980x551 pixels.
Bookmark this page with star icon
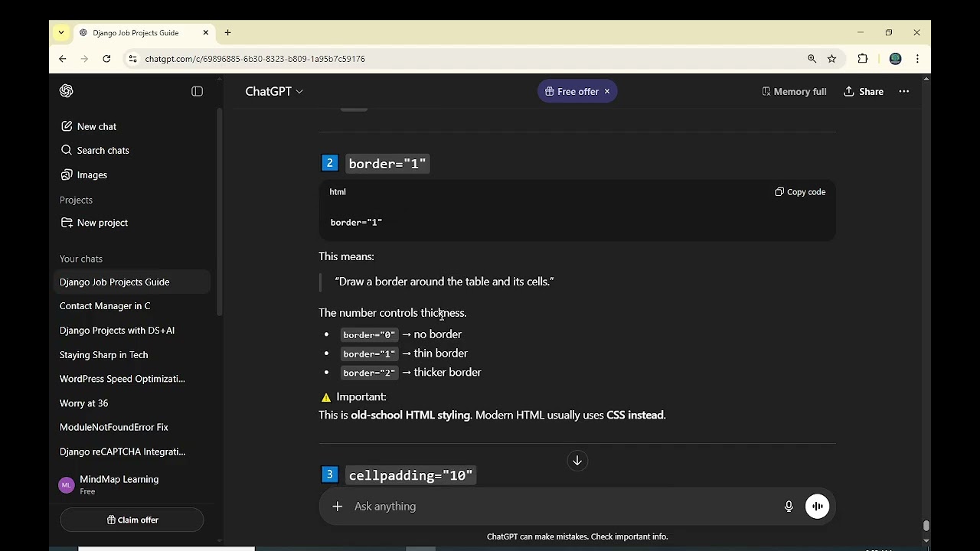(x=831, y=59)
